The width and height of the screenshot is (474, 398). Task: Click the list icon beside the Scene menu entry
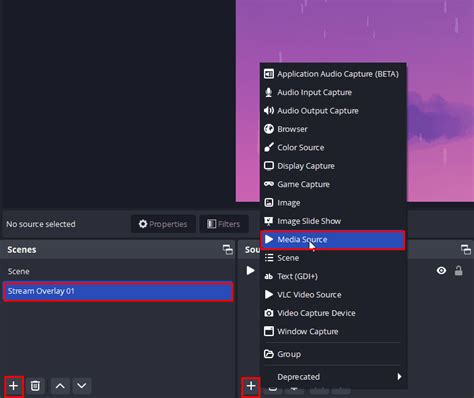(x=269, y=258)
